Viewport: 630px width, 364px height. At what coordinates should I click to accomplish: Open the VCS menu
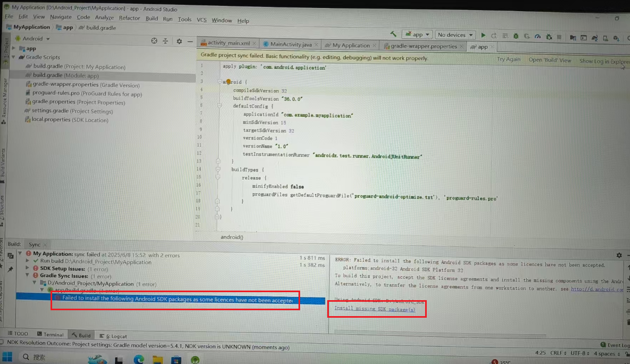coord(201,20)
